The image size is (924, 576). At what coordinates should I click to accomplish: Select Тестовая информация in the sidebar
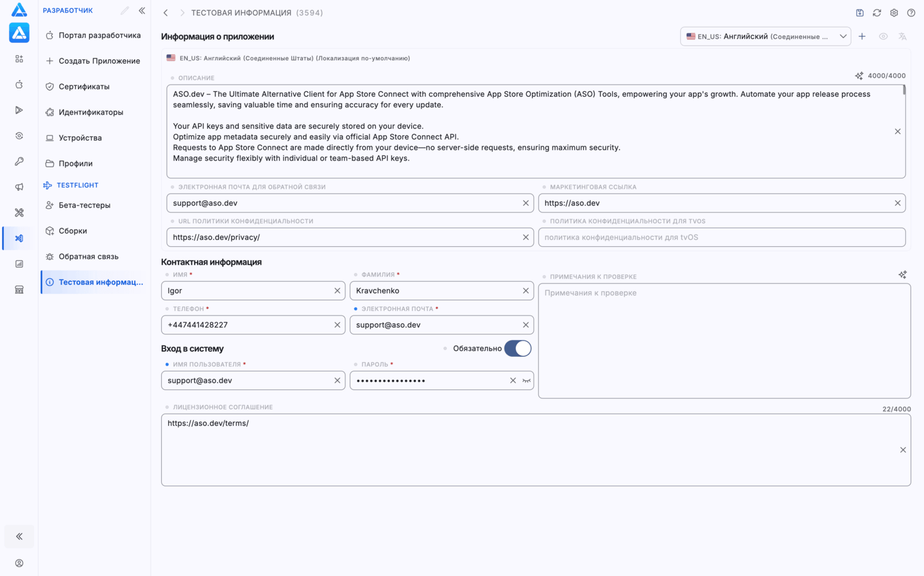(x=94, y=282)
